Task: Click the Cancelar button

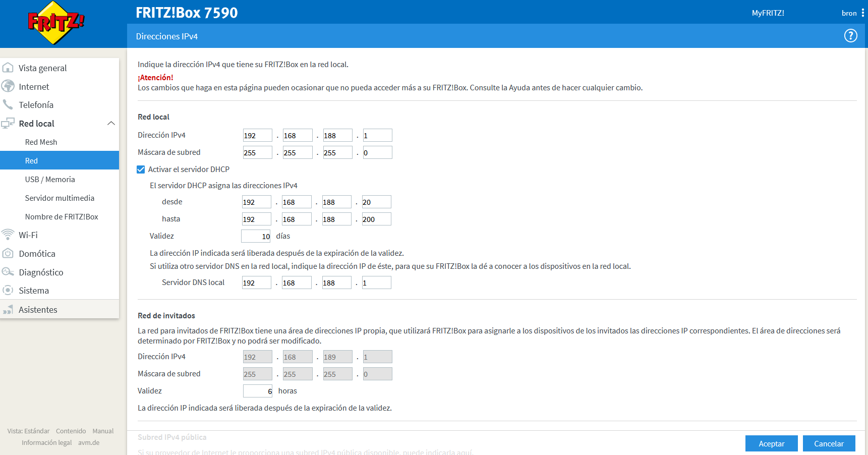Action: [829, 443]
